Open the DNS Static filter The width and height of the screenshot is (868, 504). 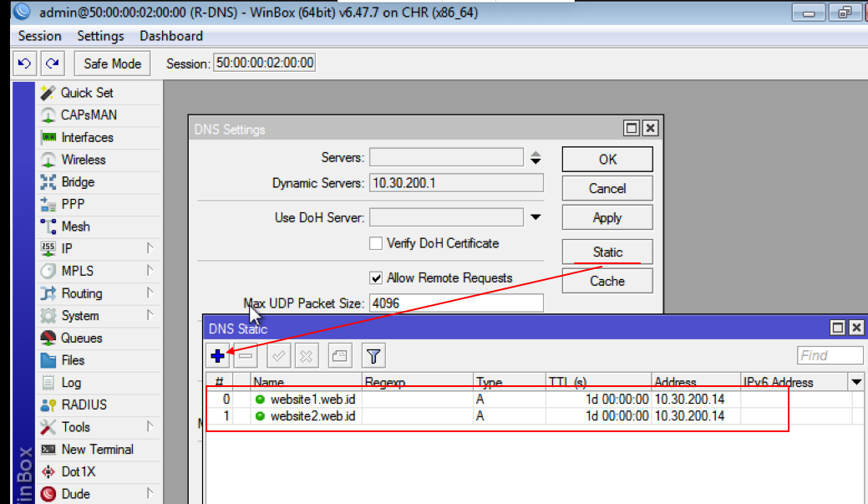click(x=373, y=355)
